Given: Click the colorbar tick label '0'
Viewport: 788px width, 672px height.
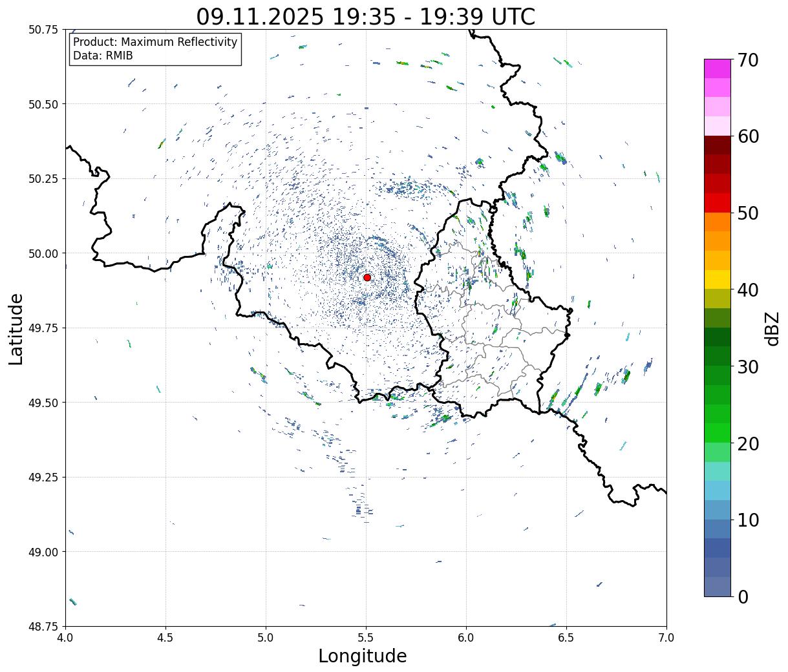Looking at the screenshot, I should point(742,596).
